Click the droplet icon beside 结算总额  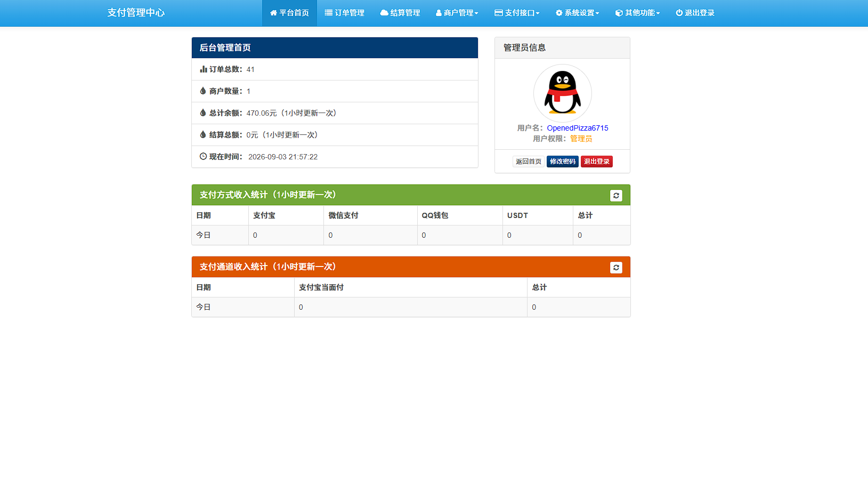pos(203,134)
